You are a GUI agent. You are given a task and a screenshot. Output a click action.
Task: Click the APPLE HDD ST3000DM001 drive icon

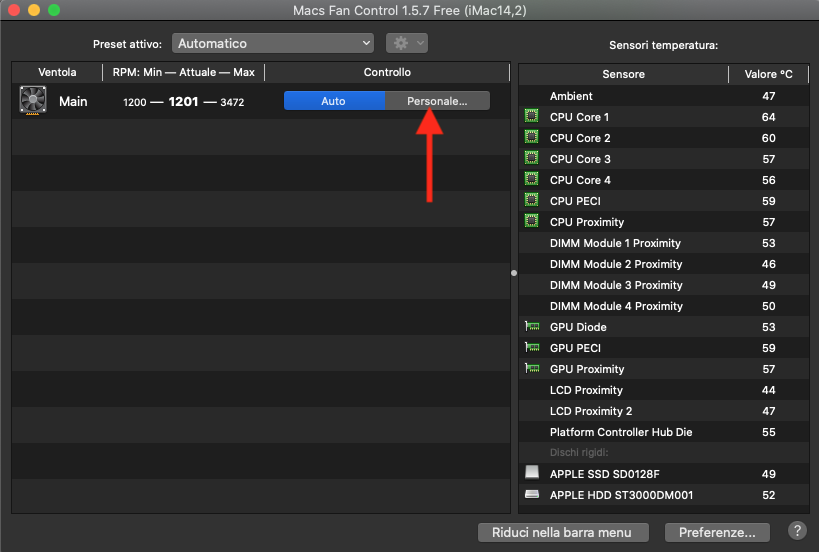tap(532, 494)
